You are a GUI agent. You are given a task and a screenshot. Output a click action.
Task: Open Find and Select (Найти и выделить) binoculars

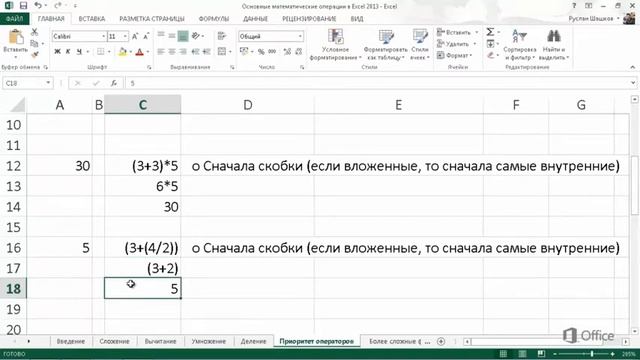553,44
